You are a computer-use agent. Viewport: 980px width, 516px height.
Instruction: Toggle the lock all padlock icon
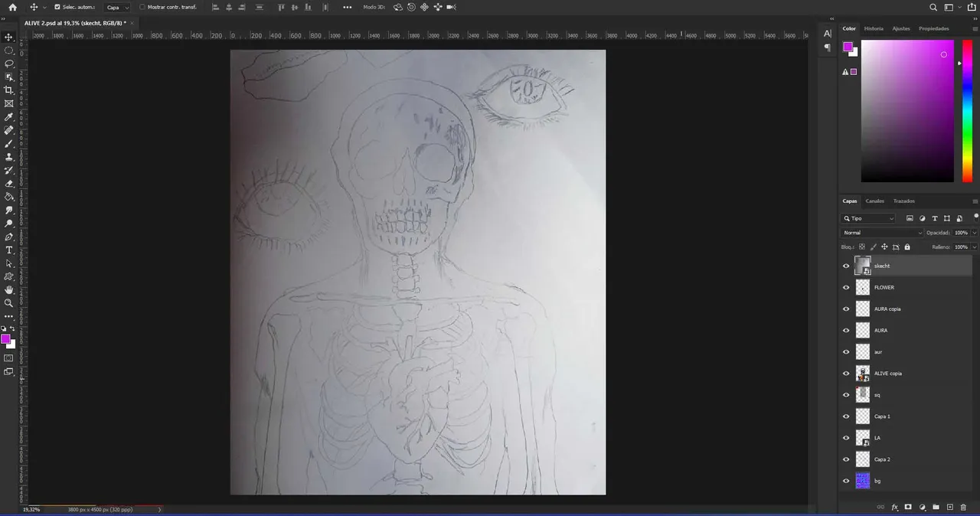(x=907, y=247)
